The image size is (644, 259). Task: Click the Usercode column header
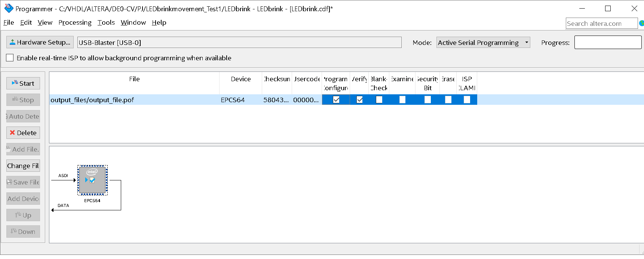point(307,83)
